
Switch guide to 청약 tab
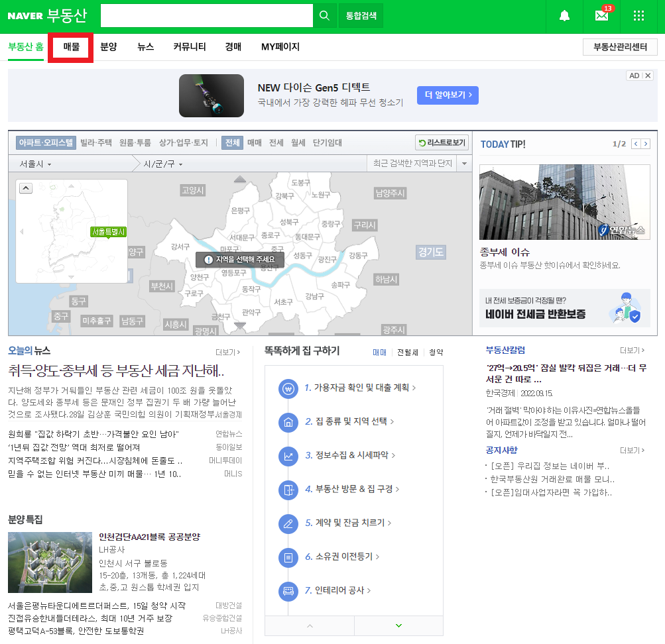436,352
